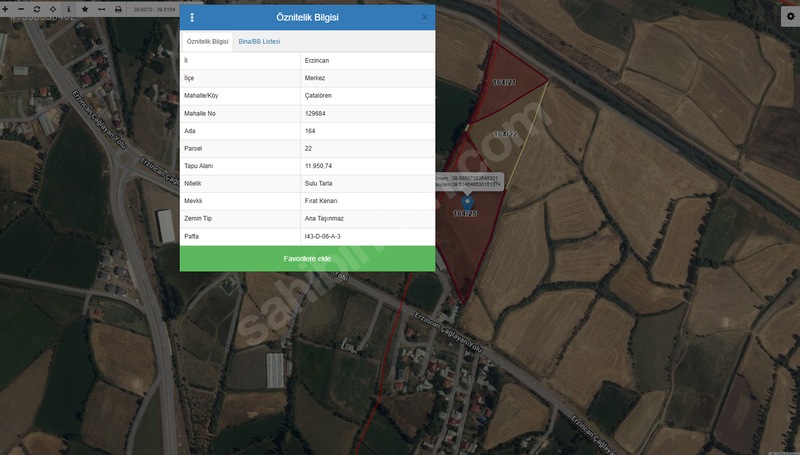The image size is (800, 455).
Task: Click the Nitelik value Sulu Tarla
Action: (318, 183)
